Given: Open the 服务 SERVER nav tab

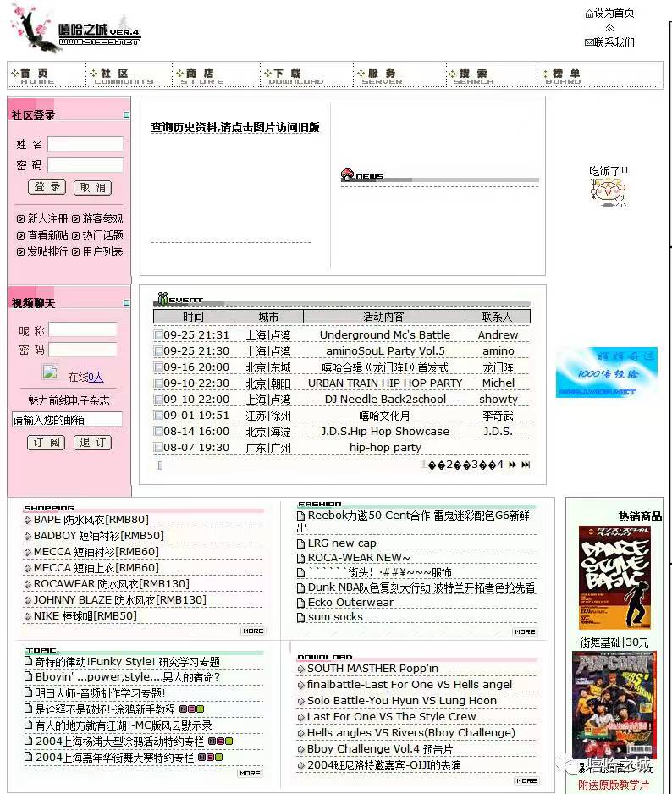Looking at the screenshot, I should pos(380,76).
